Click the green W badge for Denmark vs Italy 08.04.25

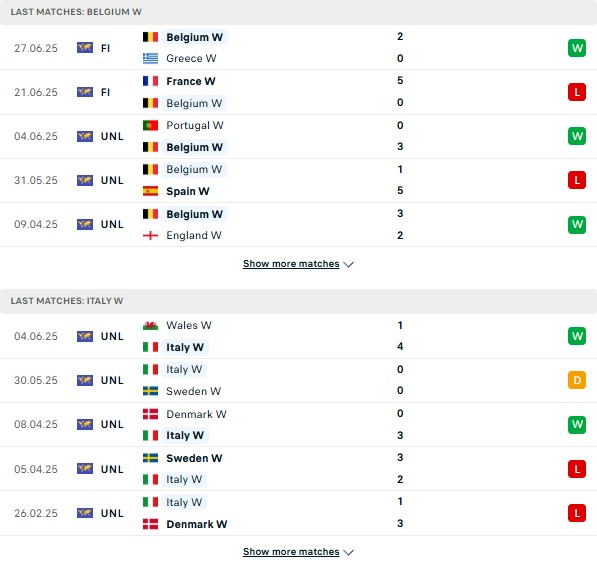pos(577,424)
